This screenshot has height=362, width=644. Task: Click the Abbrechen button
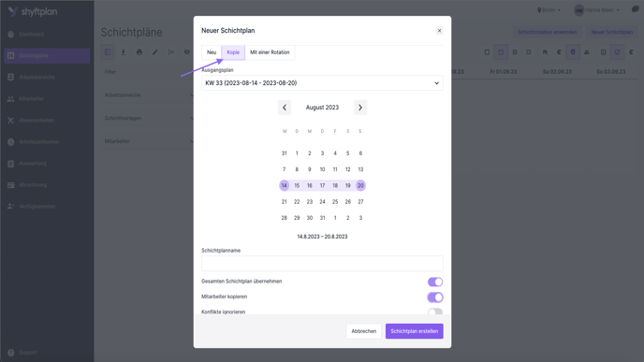(x=363, y=331)
